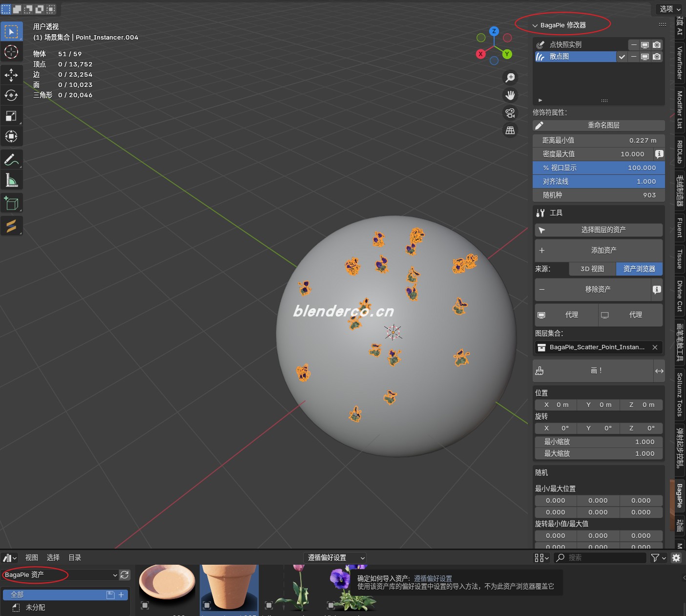Click the viewport zoom magnifier icon
This screenshot has height=616, width=686.
[510, 78]
